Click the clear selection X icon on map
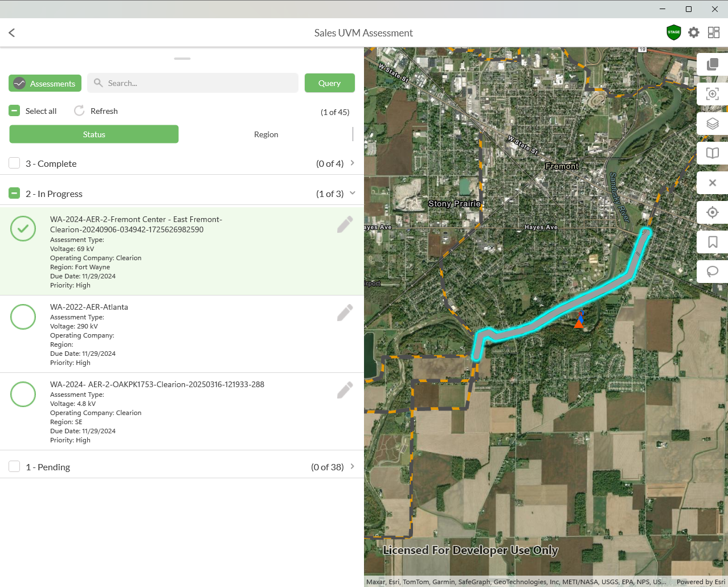The height and width of the screenshot is (587, 728). [711, 183]
